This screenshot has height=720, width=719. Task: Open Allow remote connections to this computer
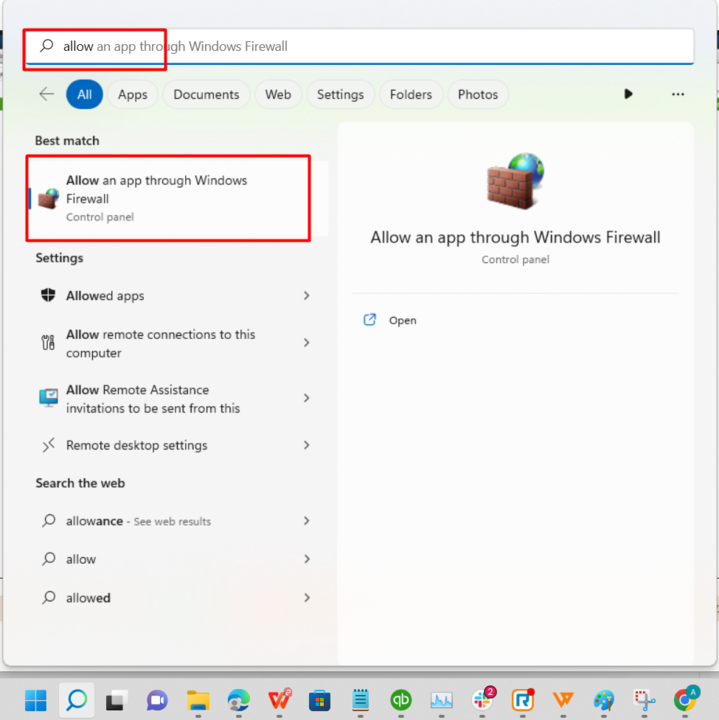point(175,343)
